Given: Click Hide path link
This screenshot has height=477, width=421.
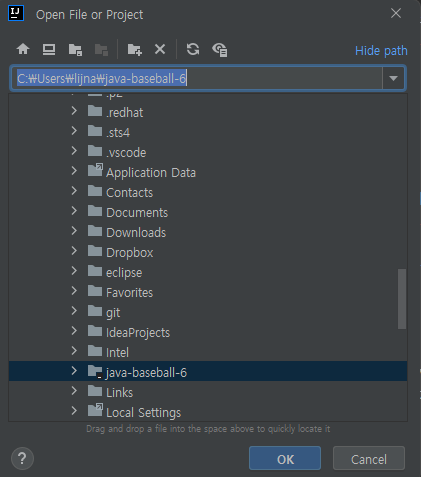Looking at the screenshot, I should pyautogui.click(x=381, y=51).
